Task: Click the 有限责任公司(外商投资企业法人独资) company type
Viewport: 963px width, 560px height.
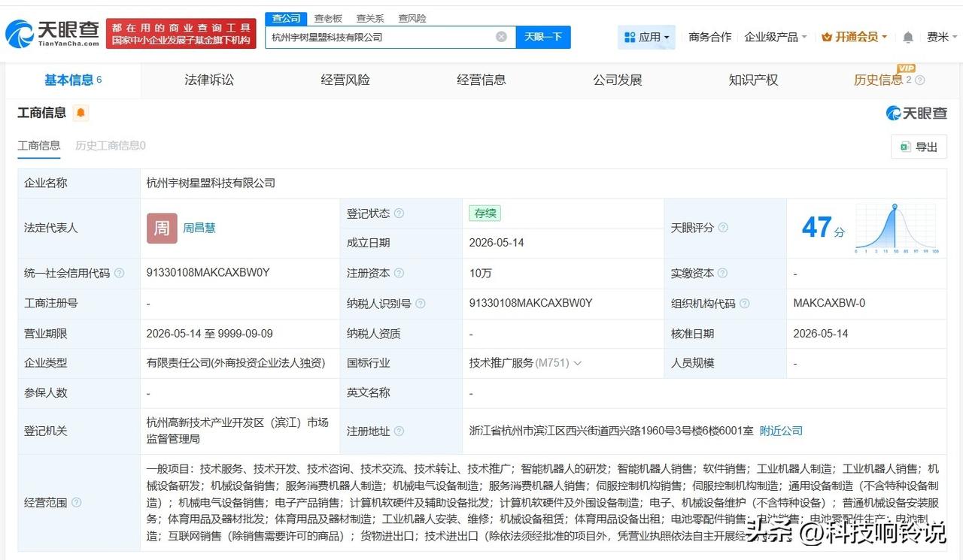Action: 236,363
